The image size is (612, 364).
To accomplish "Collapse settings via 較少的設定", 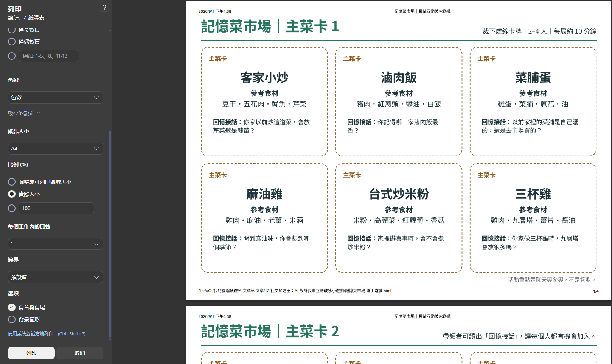I will (x=24, y=113).
